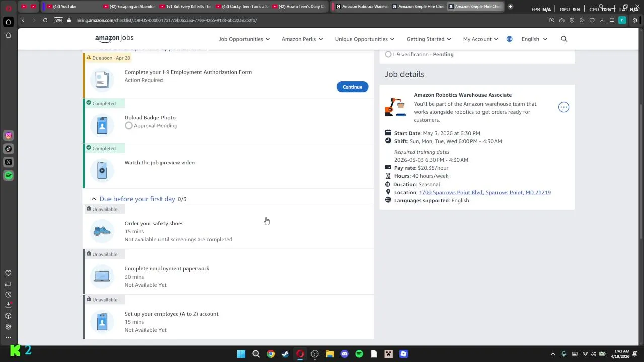The width and height of the screenshot is (644, 362).
Task: Click the safety shoes icon
Action: [102, 231]
